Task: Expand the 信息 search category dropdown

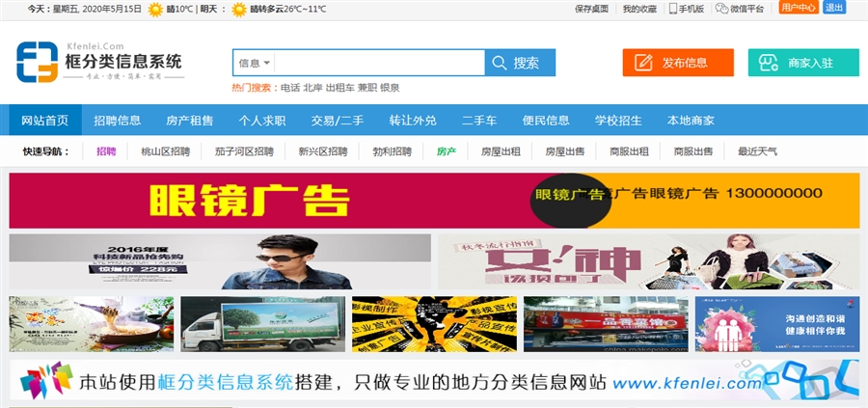Action: click(x=254, y=63)
